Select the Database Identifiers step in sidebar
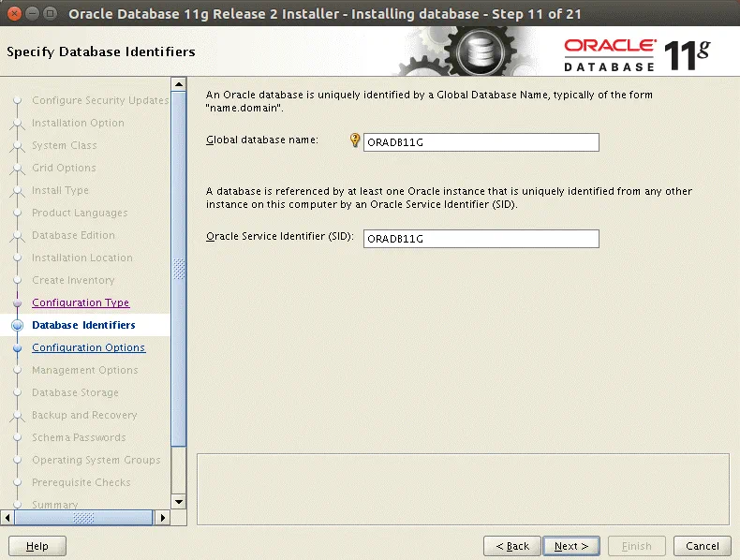 pyautogui.click(x=83, y=326)
